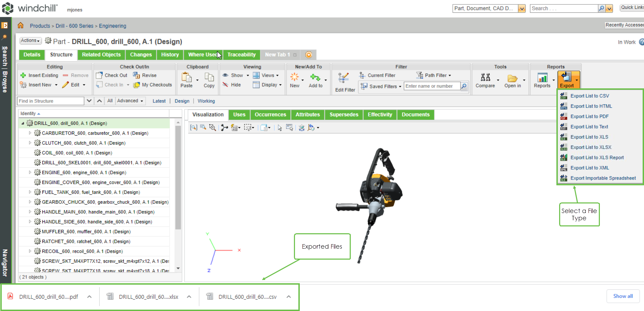644x311 pixels.
Task: Click Check Out icon button
Action: tap(112, 75)
